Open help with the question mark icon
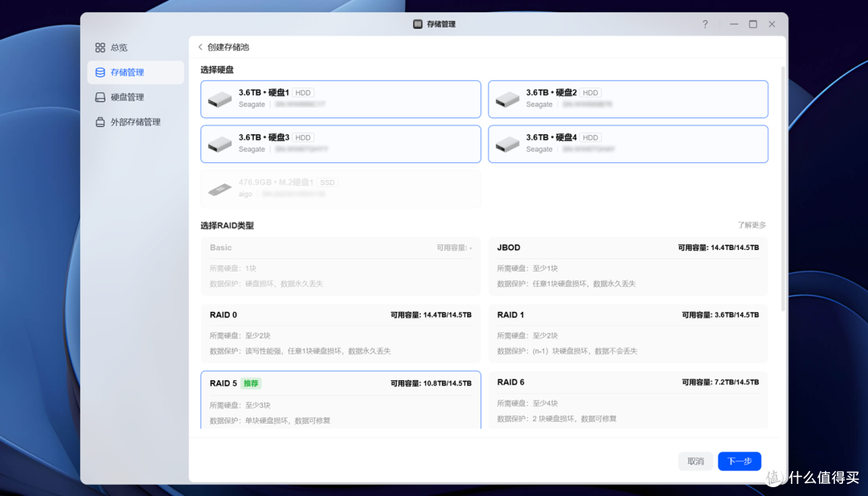This screenshot has height=496, width=868. (705, 24)
